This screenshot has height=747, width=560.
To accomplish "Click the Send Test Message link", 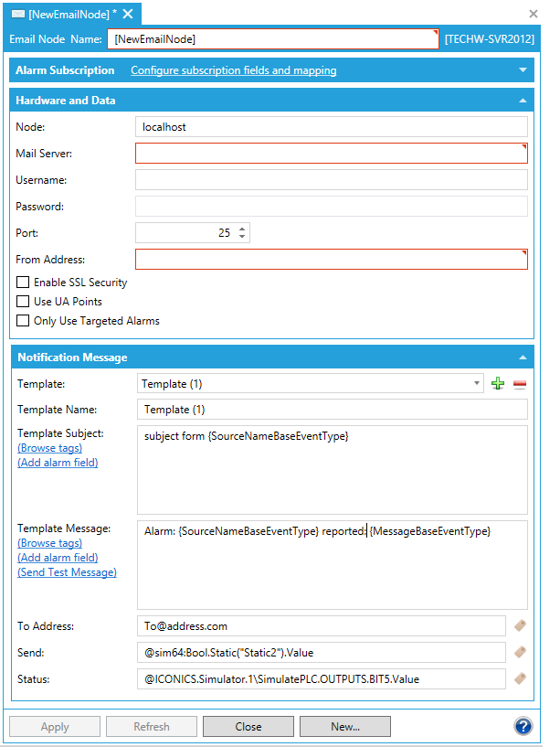I will 67,572.
